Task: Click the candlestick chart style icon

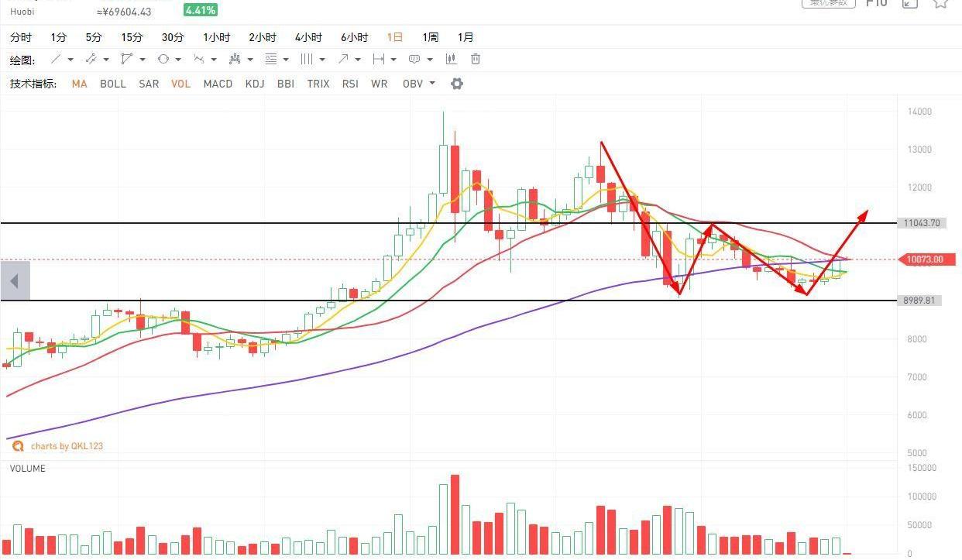Action: pyautogui.click(x=451, y=60)
